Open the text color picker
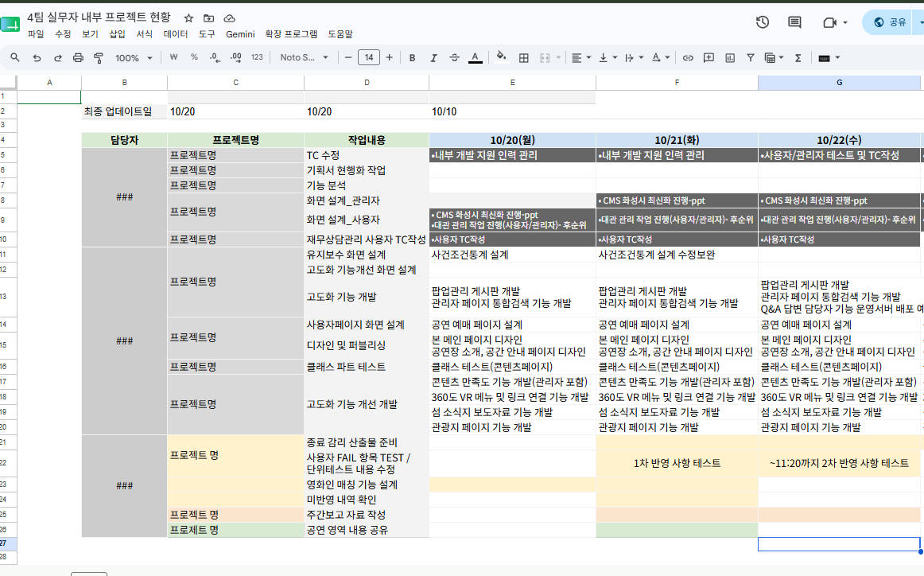The width and height of the screenshot is (924, 576). (475, 58)
